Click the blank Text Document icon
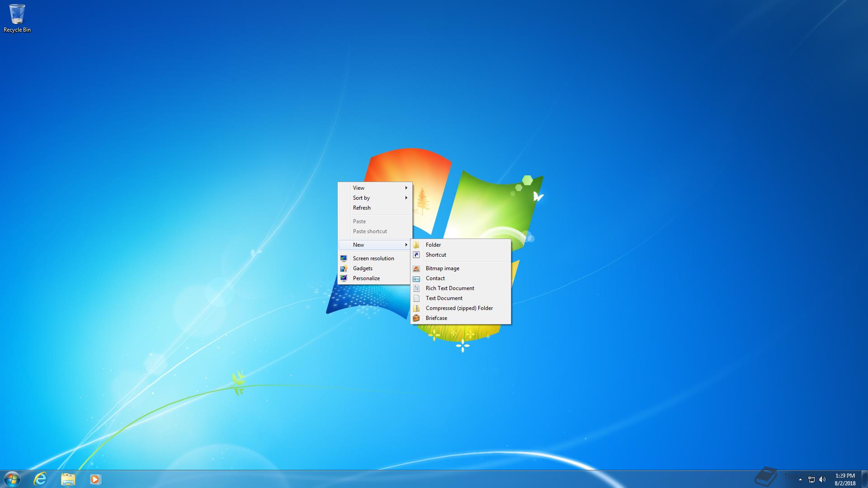Viewport: 868px width, 488px height. pos(416,298)
